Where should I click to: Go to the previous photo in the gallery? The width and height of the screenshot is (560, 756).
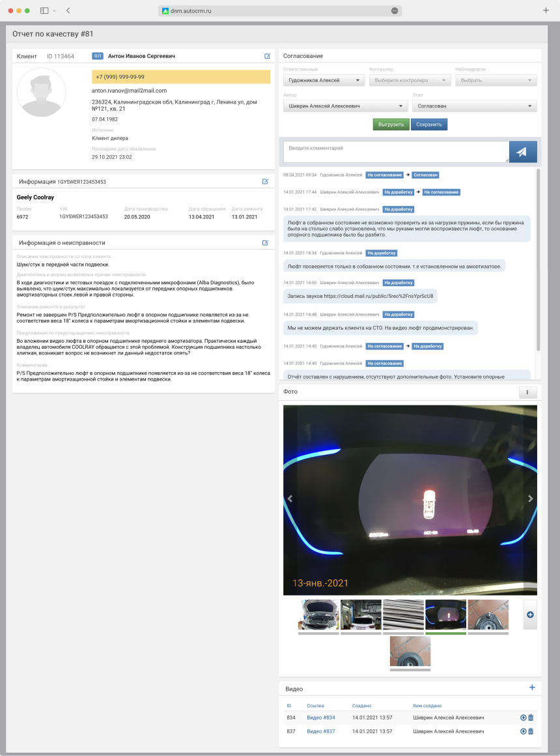[x=290, y=499]
